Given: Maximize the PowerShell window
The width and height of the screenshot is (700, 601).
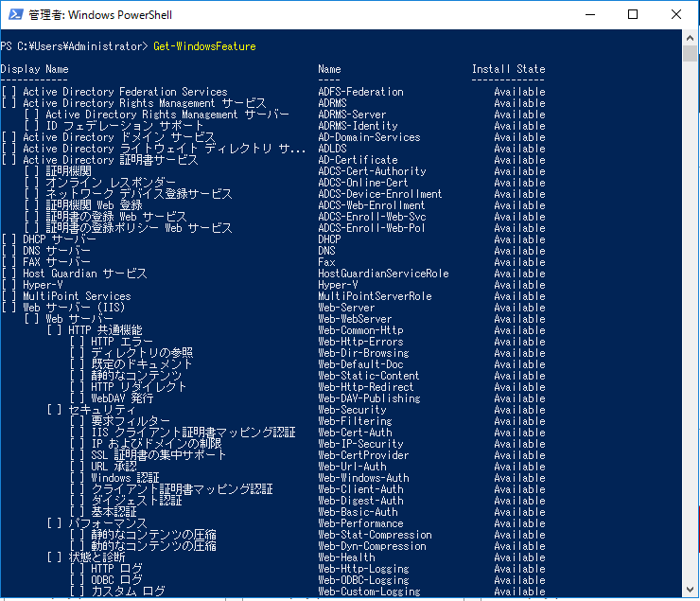Looking at the screenshot, I should pos(634,14).
